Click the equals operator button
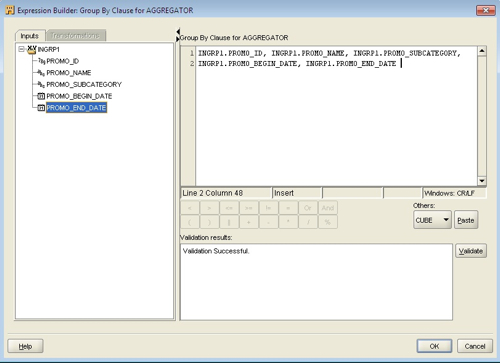 point(288,208)
